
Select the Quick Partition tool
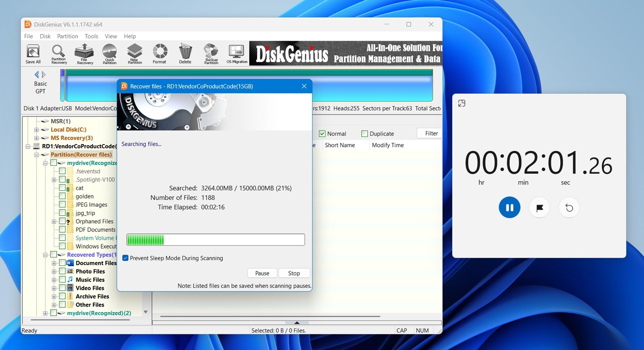point(110,54)
